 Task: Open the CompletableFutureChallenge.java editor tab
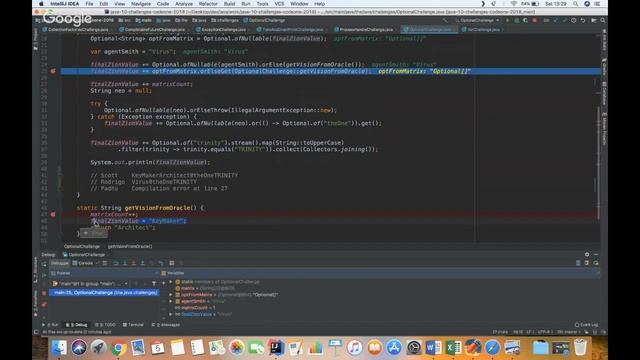coord(152,29)
